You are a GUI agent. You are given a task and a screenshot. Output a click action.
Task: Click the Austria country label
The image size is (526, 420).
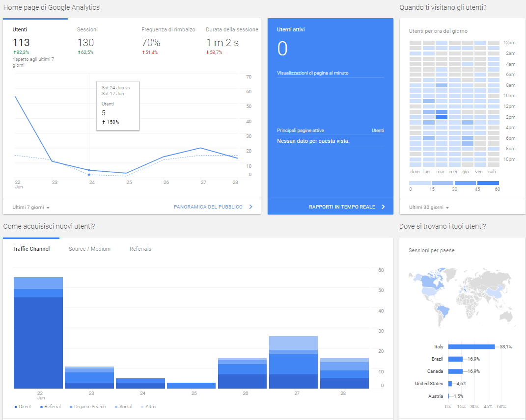436,396
